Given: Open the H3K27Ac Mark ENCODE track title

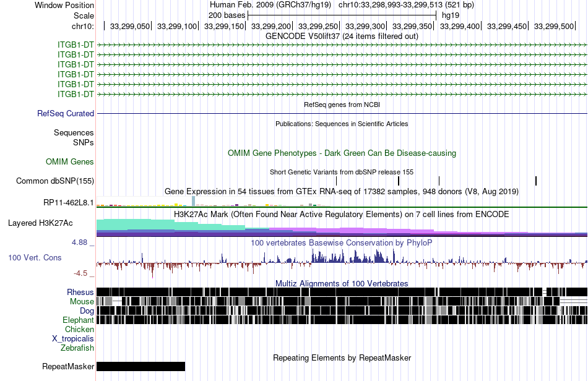Looking at the screenshot, I should 342,215.
